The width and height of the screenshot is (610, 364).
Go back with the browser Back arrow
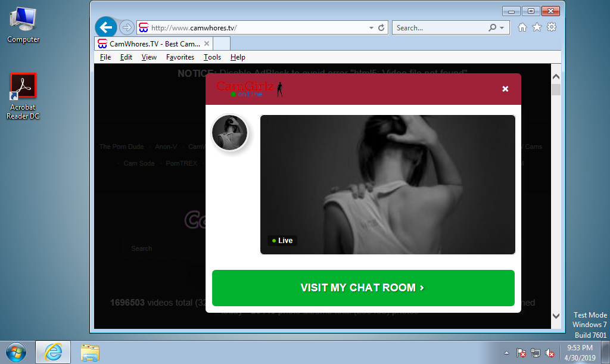coord(106,27)
